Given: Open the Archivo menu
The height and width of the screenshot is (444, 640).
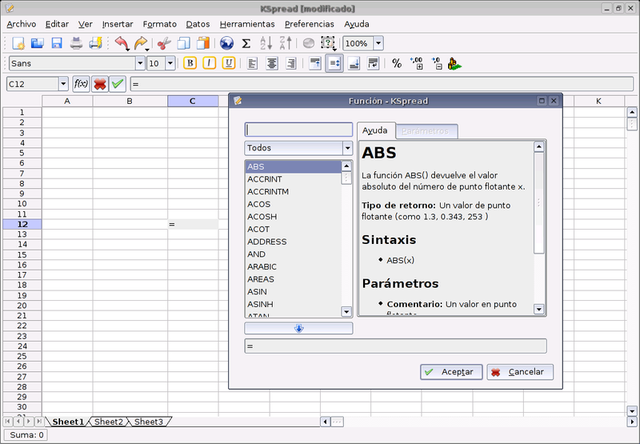Looking at the screenshot, I should pos(21,24).
